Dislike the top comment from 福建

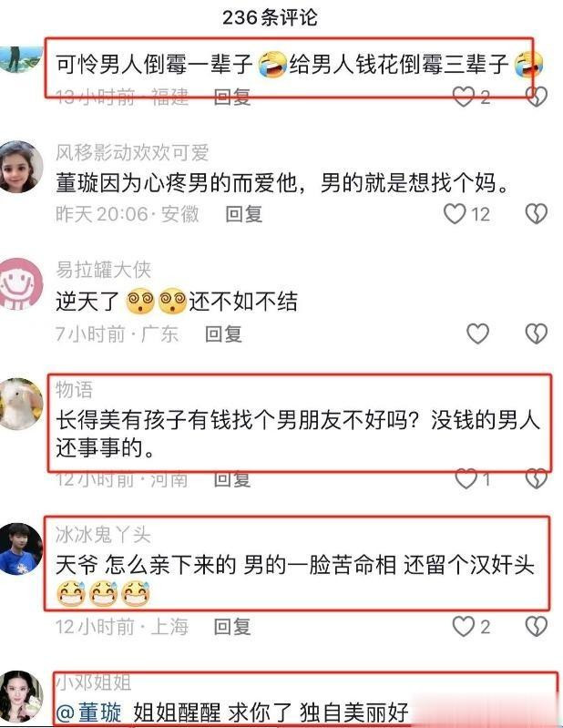[x=536, y=97]
